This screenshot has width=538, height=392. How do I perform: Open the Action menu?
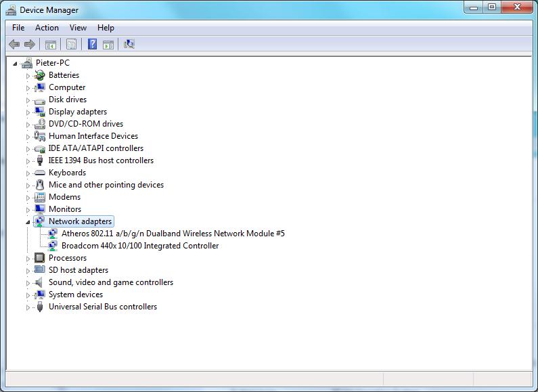47,28
